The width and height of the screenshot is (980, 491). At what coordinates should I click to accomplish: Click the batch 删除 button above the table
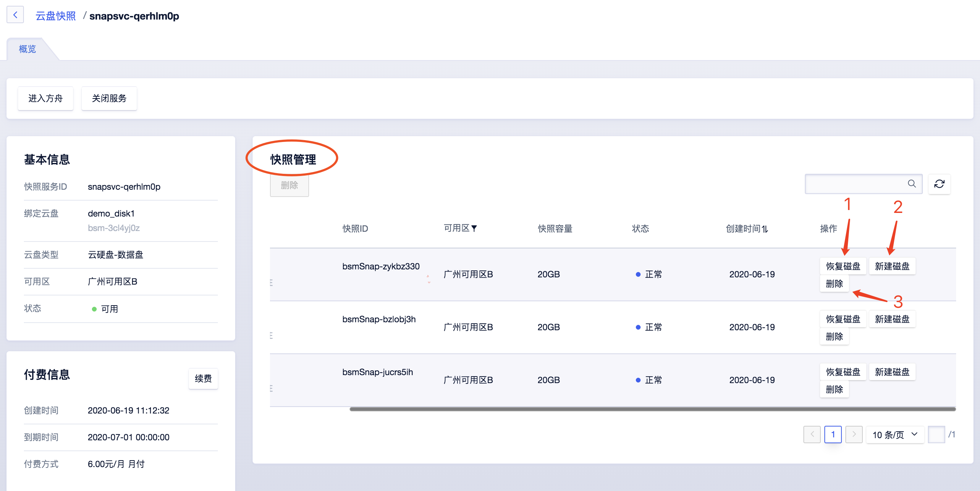click(x=289, y=185)
